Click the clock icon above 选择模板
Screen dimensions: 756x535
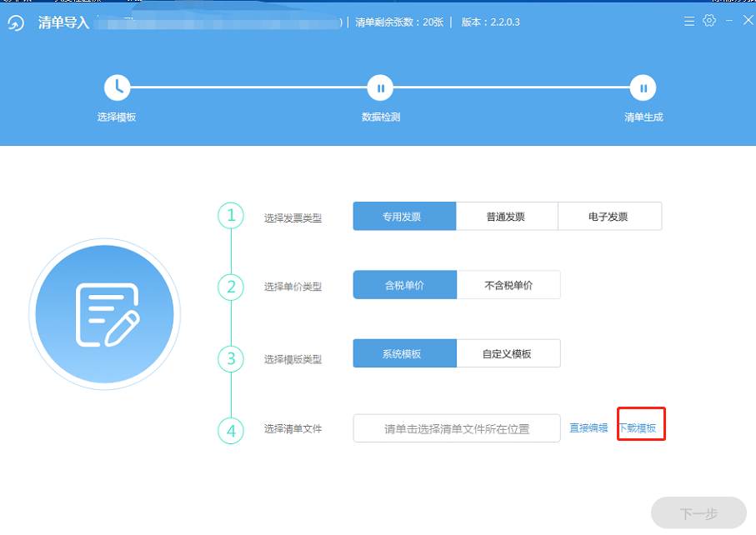pos(118,87)
